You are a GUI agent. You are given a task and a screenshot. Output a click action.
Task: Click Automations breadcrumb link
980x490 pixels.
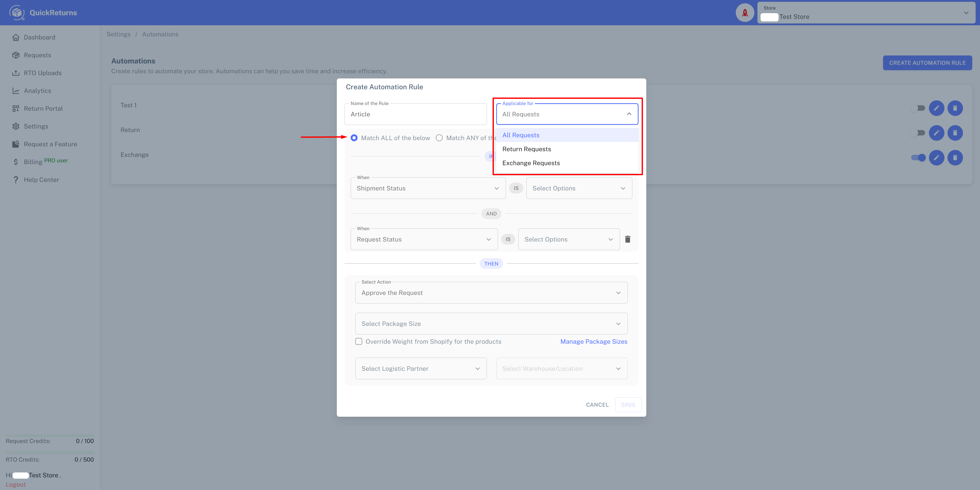[x=160, y=34]
